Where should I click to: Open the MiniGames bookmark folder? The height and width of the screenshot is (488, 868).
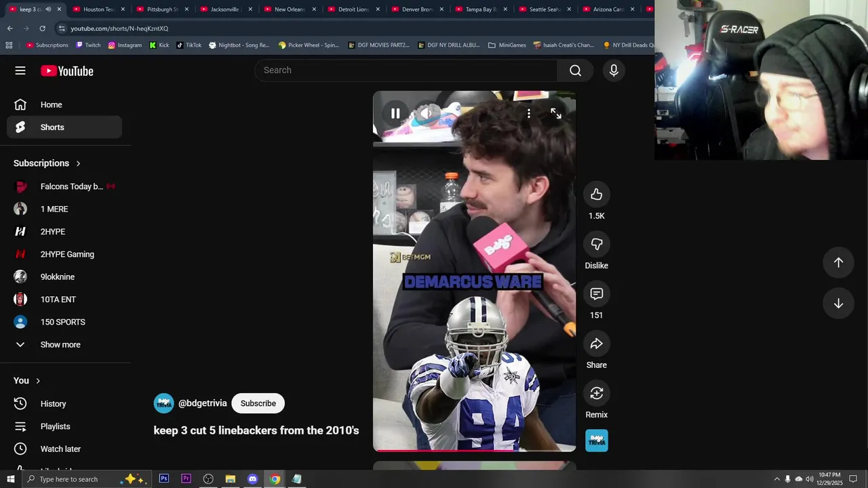(x=507, y=45)
